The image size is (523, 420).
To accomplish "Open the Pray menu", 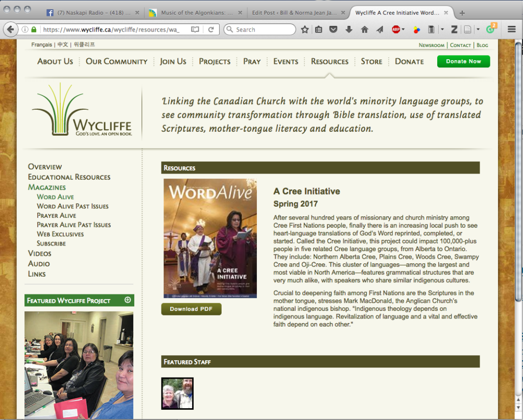I will (252, 61).
